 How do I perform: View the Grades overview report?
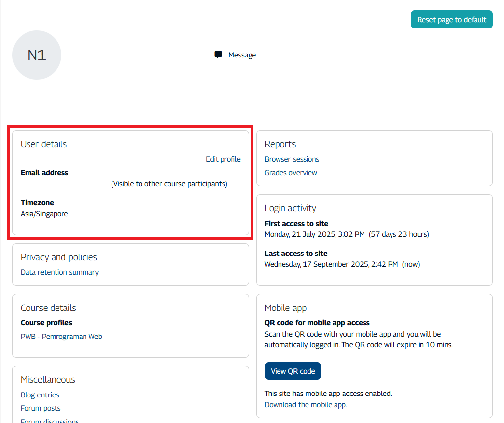tap(291, 173)
